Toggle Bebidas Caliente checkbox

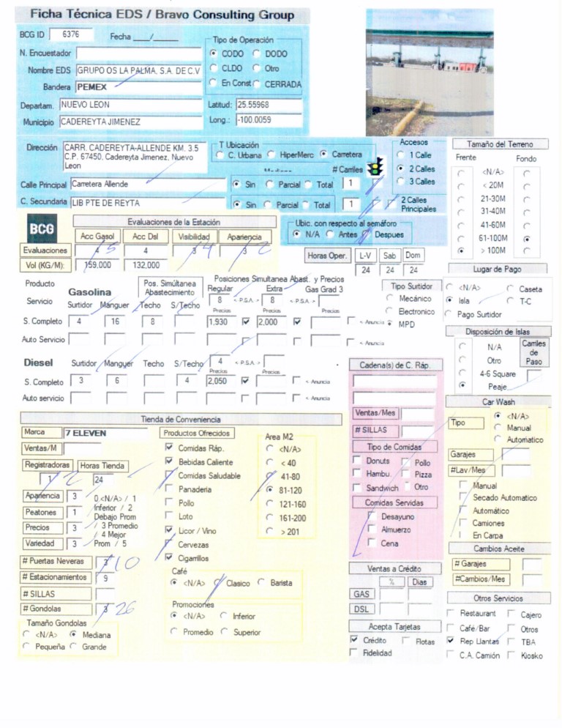coord(169,461)
